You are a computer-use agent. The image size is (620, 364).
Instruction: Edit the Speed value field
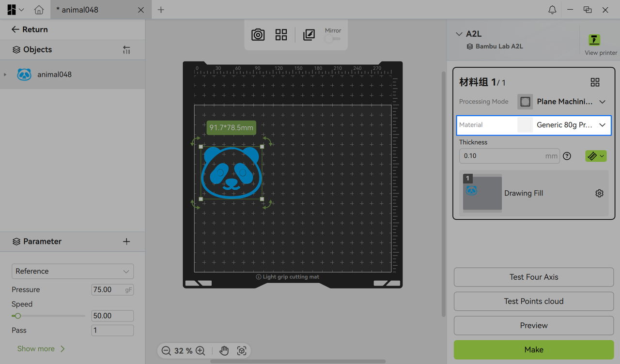coord(112,316)
